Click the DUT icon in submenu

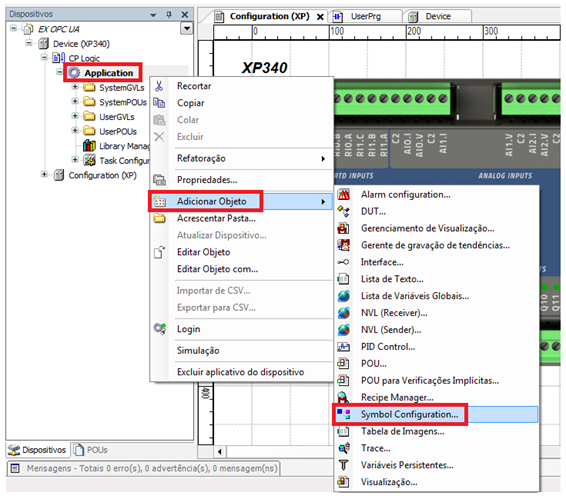(343, 211)
